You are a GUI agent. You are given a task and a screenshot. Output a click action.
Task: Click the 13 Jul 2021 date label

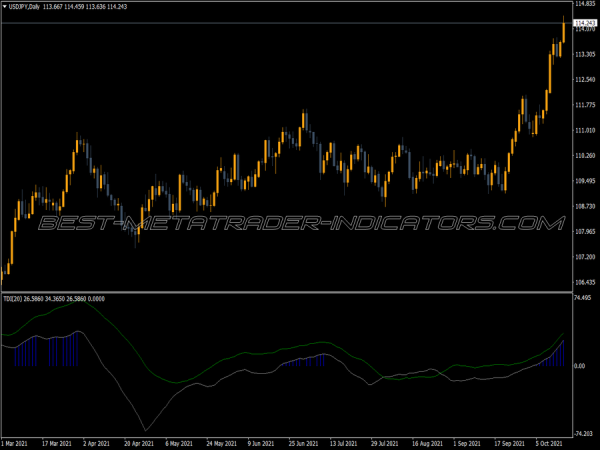coord(343,443)
